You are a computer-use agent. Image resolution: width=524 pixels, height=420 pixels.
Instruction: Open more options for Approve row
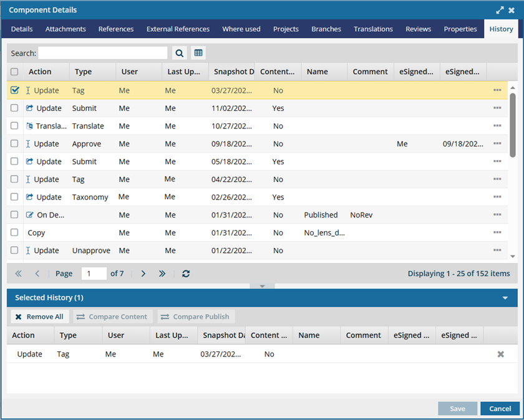tap(497, 144)
